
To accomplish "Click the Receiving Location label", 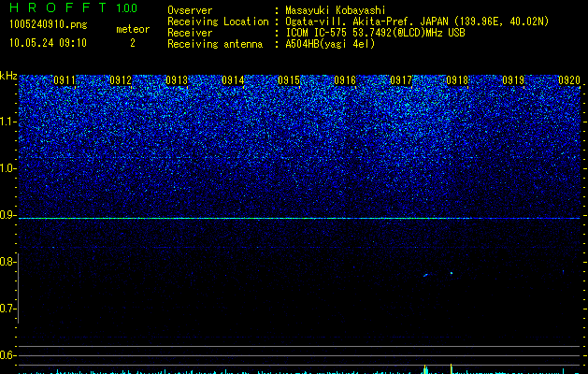I will pos(218,22).
